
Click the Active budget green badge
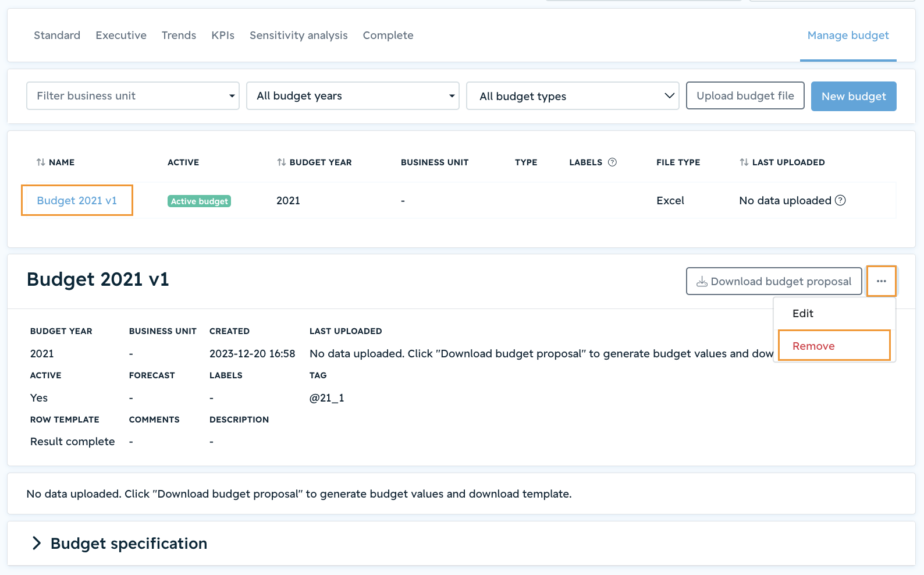click(200, 201)
